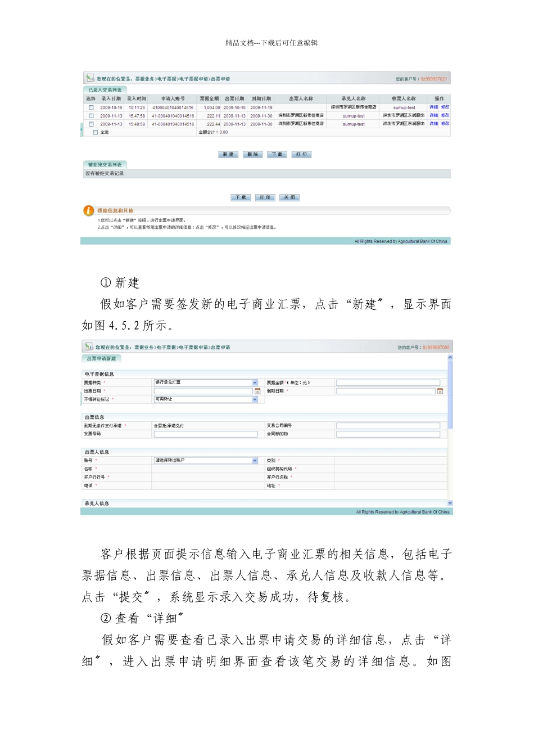Click the 出票人名称 column header
The image size is (534, 756).
click(x=301, y=98)
